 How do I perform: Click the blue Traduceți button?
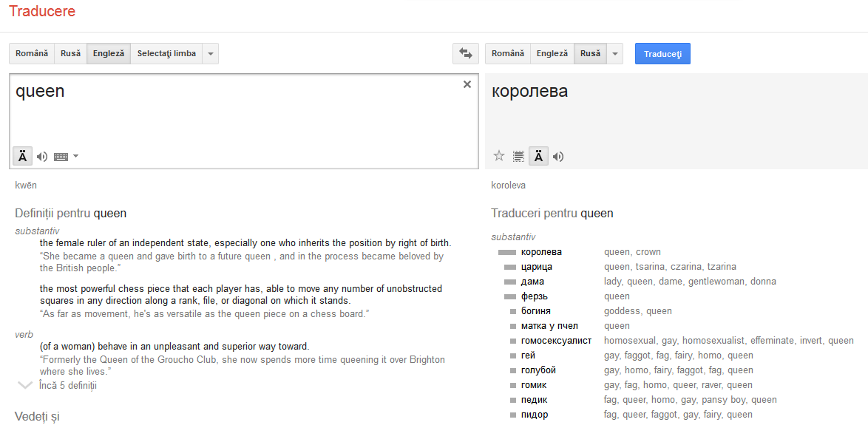662,54
